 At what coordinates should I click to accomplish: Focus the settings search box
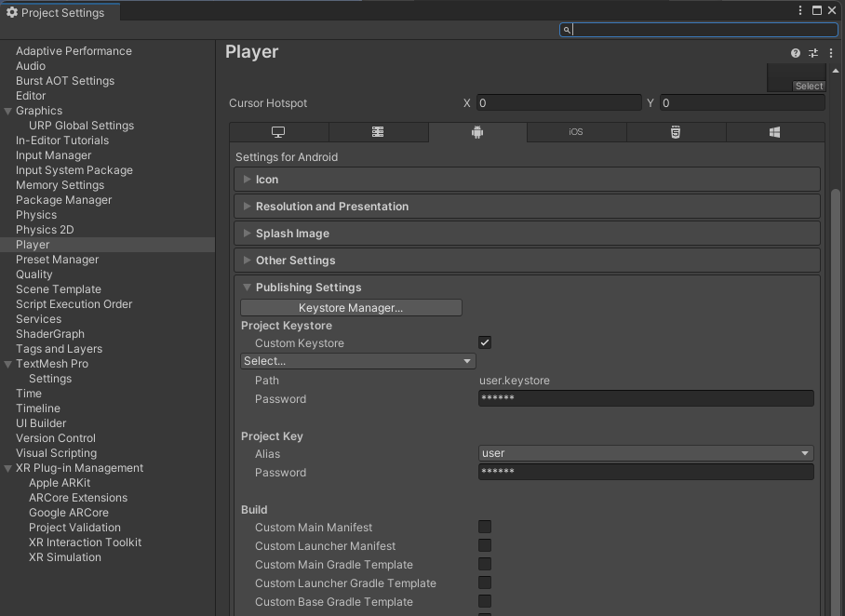point(698,30)
